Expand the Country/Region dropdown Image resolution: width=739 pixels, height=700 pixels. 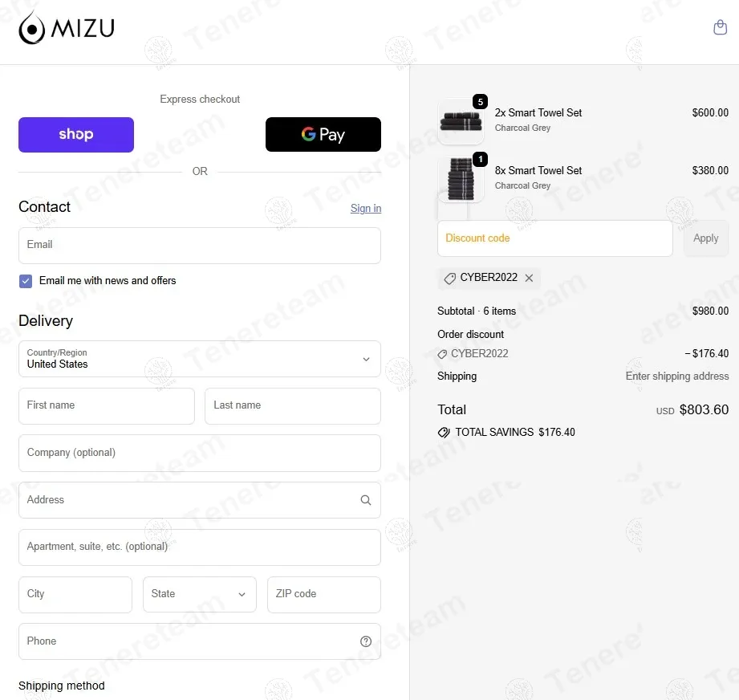199,359
